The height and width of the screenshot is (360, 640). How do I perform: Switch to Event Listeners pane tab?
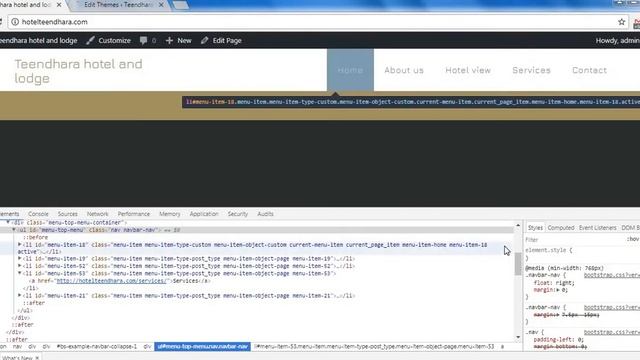click(x=598, y=228)
